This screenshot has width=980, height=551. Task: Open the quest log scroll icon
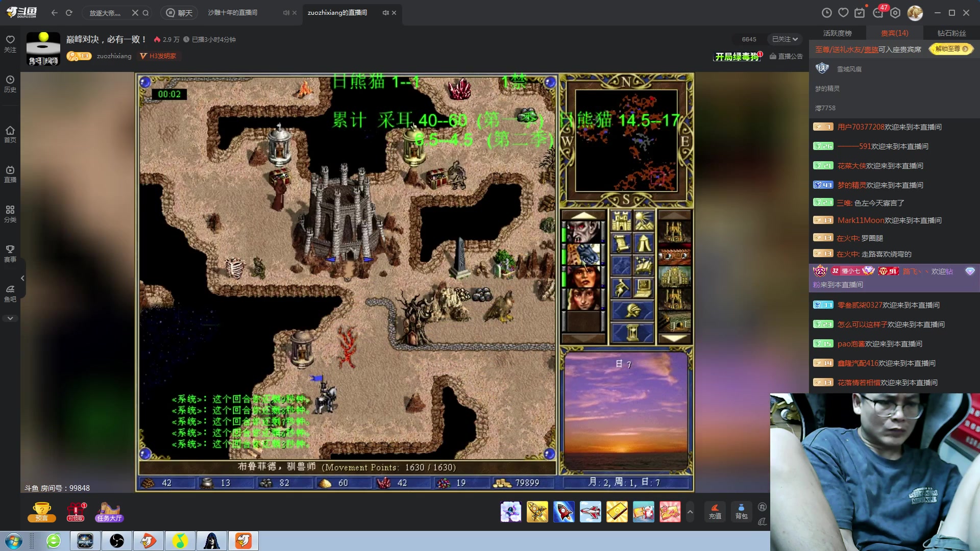[621, 243]
